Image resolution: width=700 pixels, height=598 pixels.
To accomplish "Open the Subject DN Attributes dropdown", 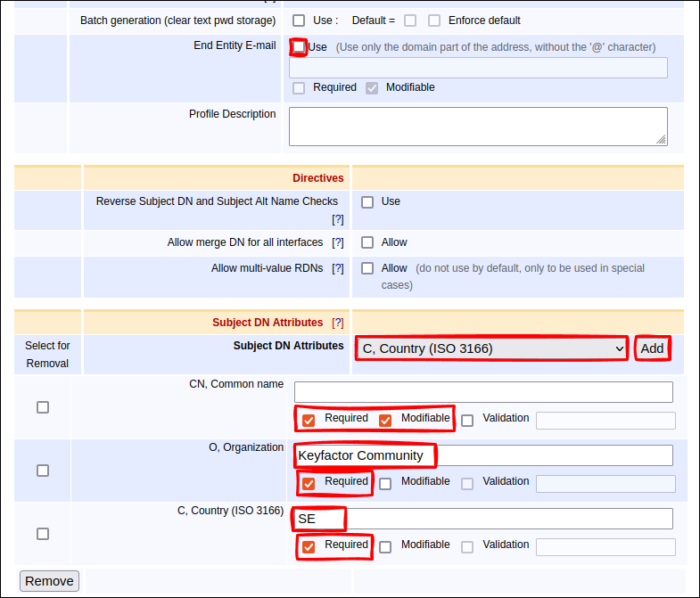I will tap(492, 348).
